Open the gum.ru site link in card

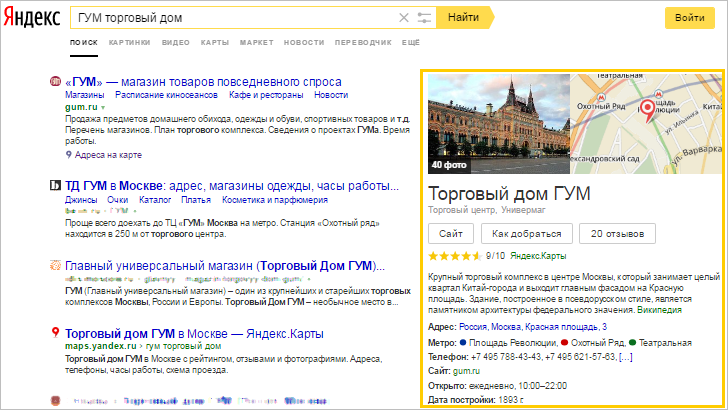pyautogui.click(x=466, y=371)
